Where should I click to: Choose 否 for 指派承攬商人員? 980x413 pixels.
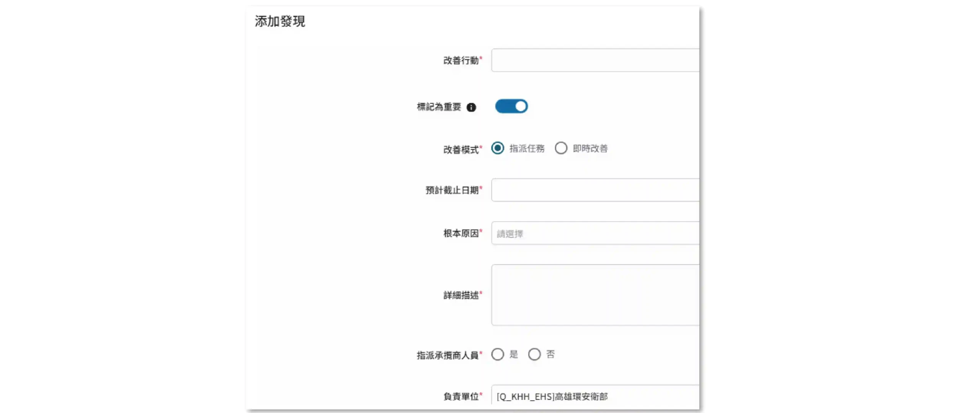click(534, 354)
